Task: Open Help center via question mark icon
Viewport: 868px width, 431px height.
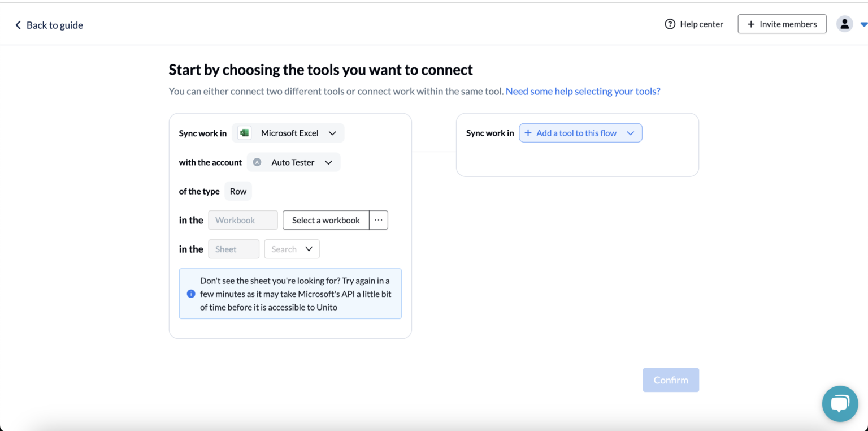Action: pos(670,24)
